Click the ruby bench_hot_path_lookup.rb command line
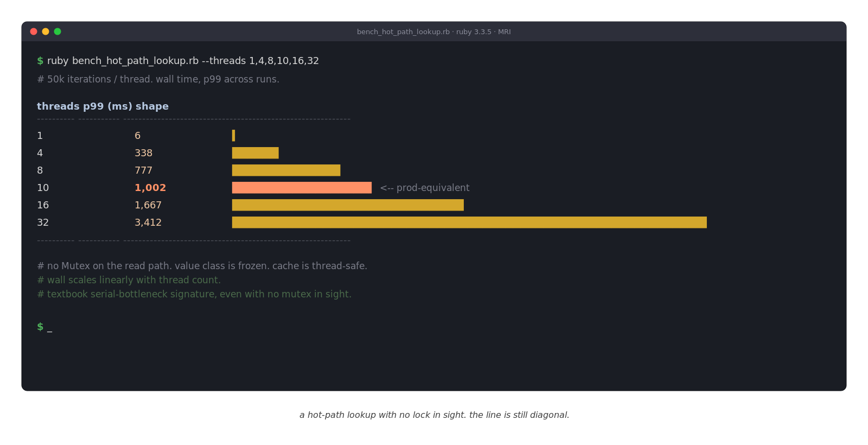 pos(178,61)
